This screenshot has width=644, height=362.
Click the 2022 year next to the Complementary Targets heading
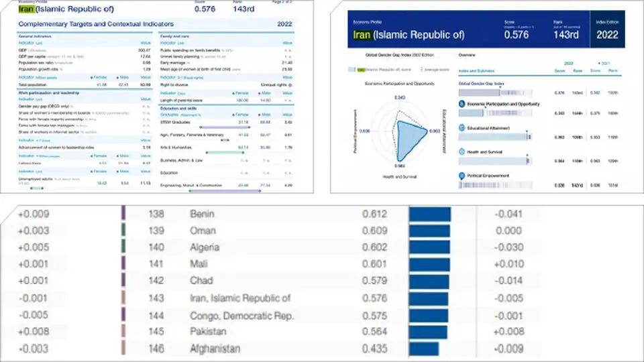pos(284,24)
